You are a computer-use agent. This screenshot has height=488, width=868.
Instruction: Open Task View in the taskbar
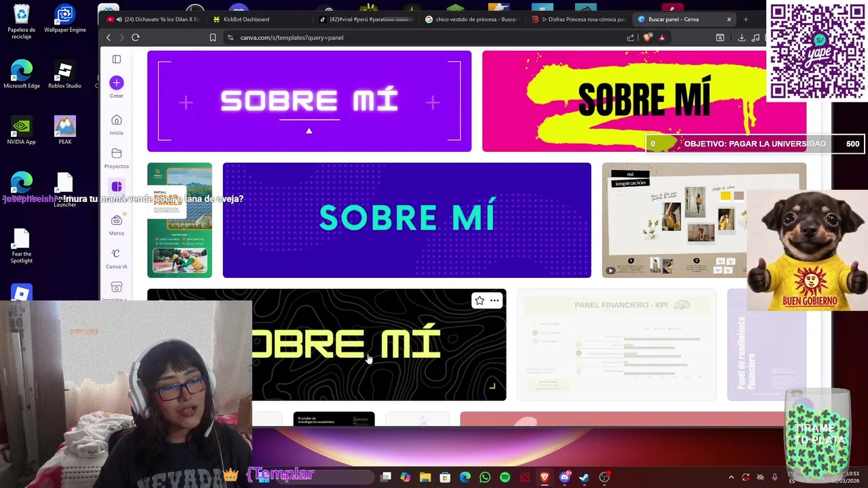[x=386, y=478]
